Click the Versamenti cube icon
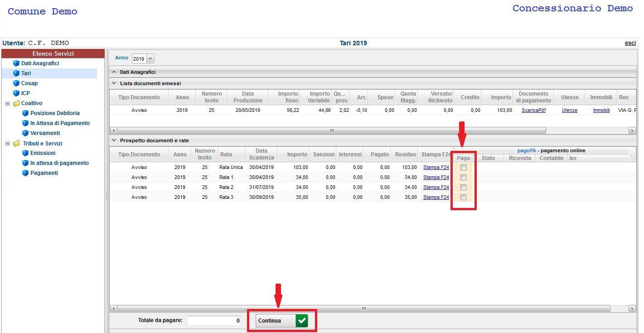The width and height of the screenshot is (644, 333). click(x=25, y=133)
